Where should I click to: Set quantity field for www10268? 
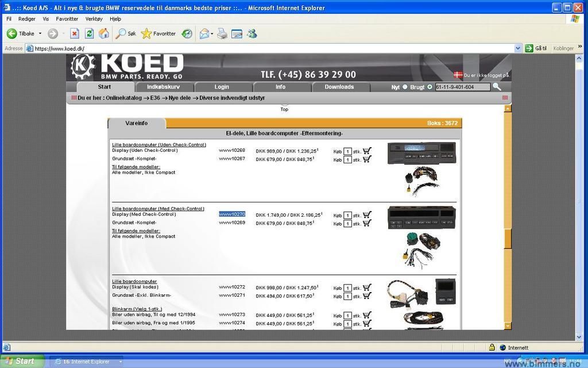(x=347, y=151)
